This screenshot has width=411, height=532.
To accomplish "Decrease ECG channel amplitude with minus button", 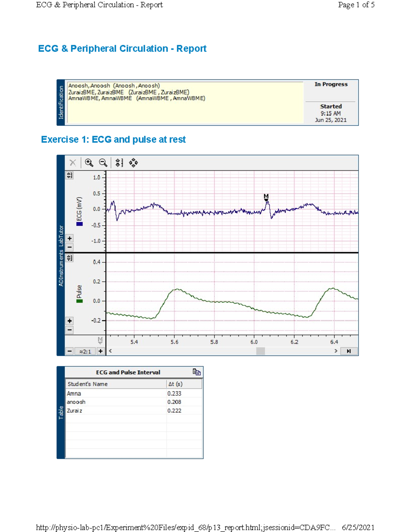I will 70,247.
